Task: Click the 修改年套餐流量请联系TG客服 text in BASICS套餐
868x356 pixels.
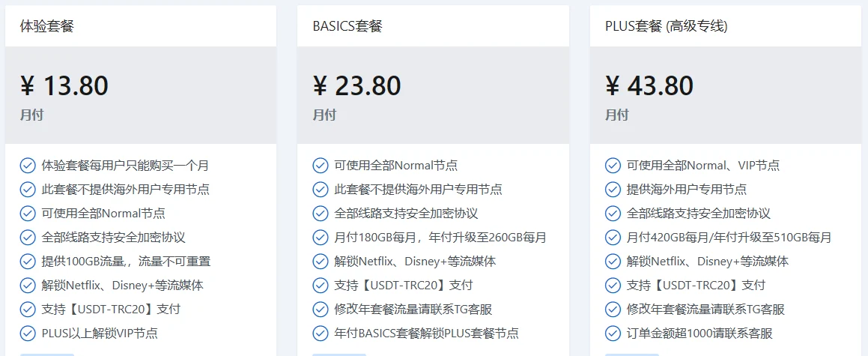Action: pyautogui.click(x=413, y=310)
